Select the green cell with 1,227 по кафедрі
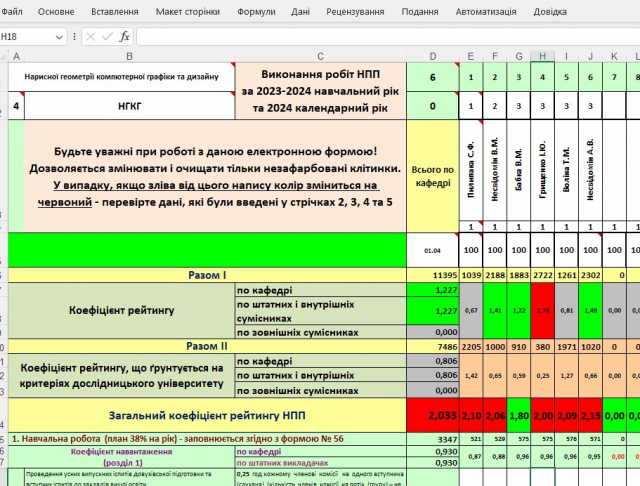640x486 pixels. [x=433, y=290]
